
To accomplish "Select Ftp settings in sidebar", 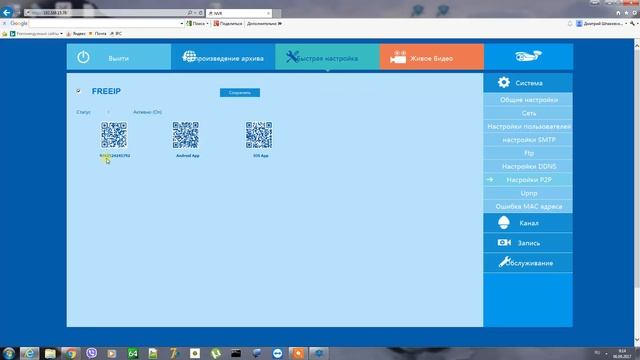I will [x=528, y=153].
